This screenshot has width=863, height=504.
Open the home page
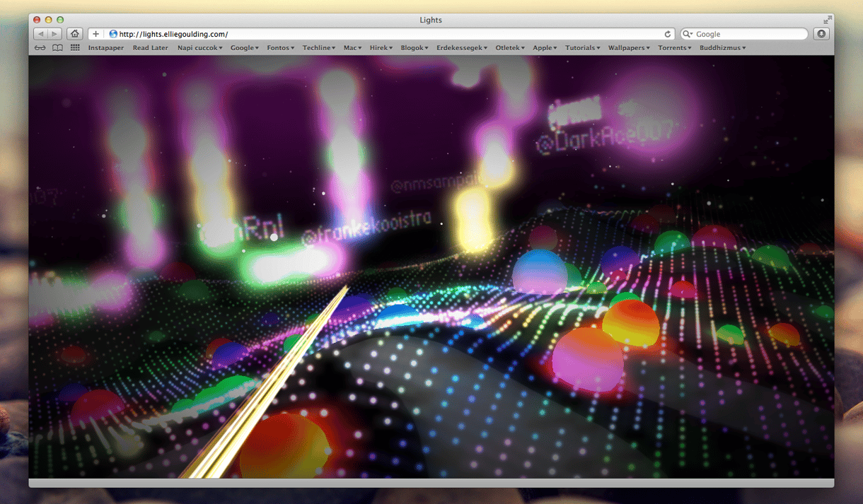pos(74,34)
